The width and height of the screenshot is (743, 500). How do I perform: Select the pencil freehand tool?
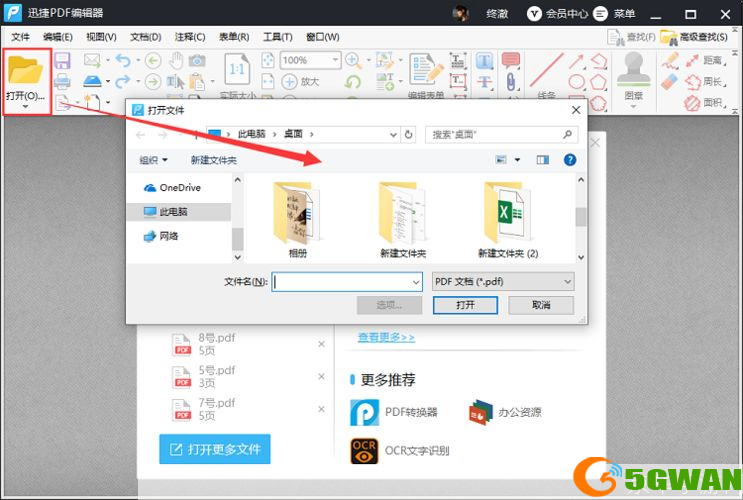coord(670,61)
